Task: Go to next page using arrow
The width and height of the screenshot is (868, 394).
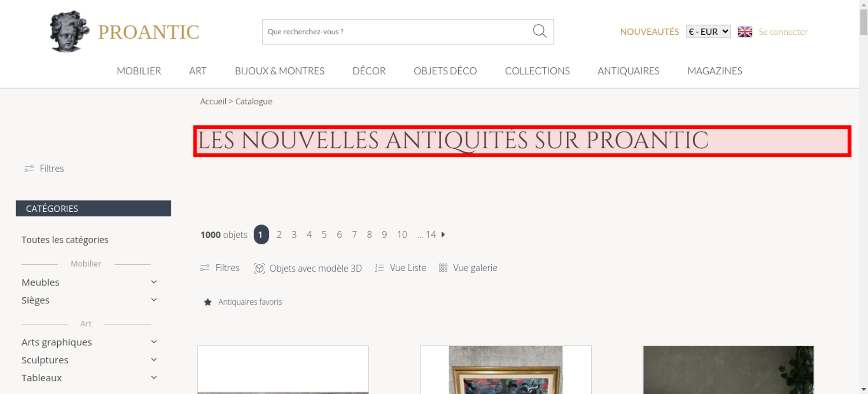Action: coord(443,234)
